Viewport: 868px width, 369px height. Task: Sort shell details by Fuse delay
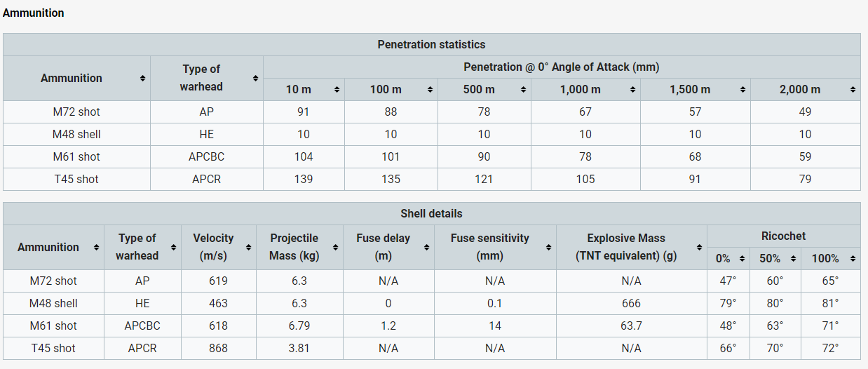[x=426, y=247]
